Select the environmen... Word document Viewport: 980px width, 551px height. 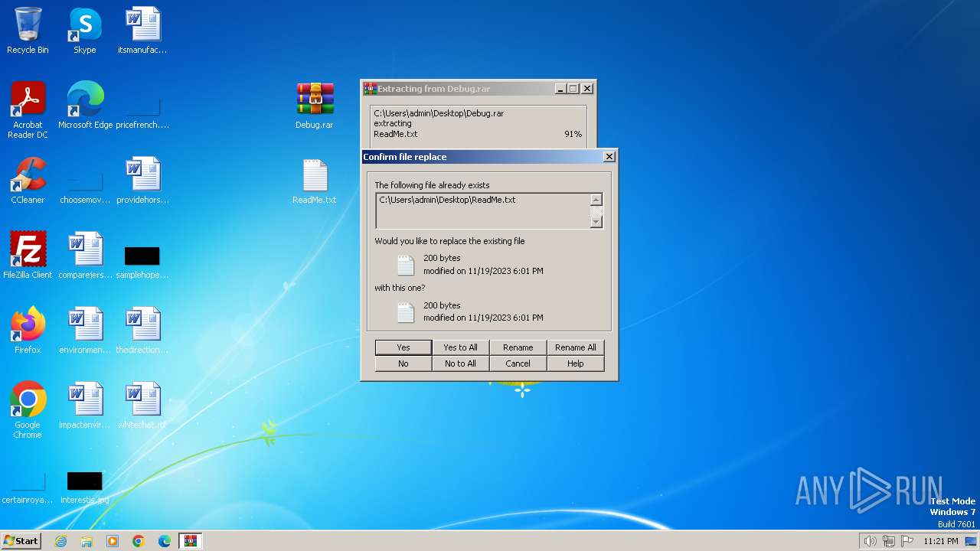(x=85, y=331)
